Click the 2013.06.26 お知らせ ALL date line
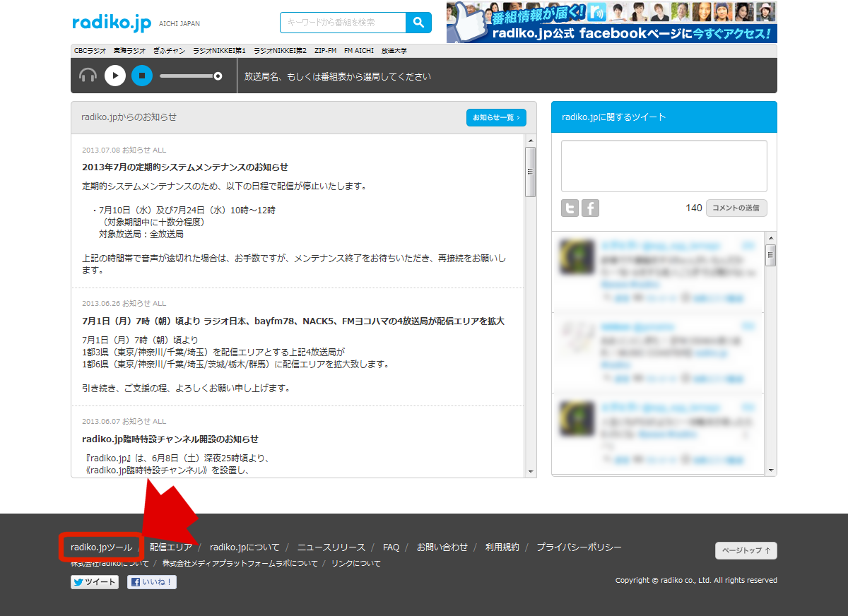 tap(124, 304)
